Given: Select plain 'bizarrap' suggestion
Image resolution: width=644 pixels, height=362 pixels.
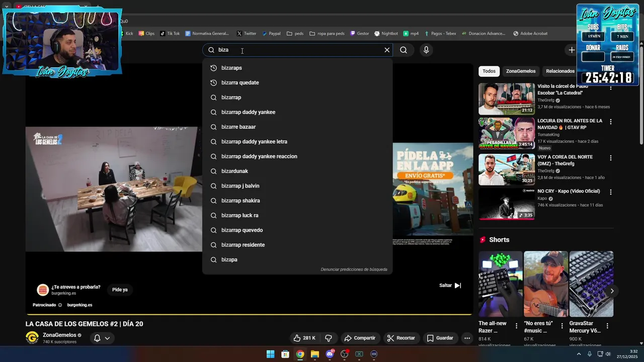Looking at the screenshot, I should pos(297,98).
